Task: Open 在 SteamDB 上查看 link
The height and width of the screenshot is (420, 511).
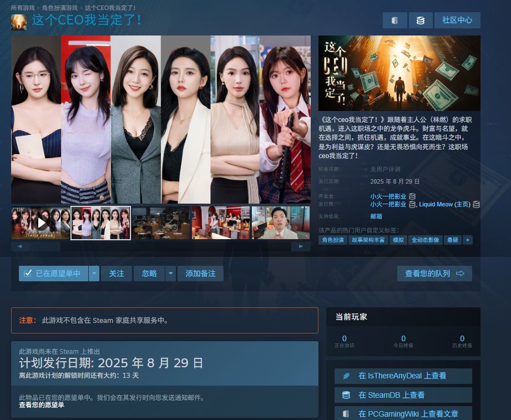Action: (403, 395)
